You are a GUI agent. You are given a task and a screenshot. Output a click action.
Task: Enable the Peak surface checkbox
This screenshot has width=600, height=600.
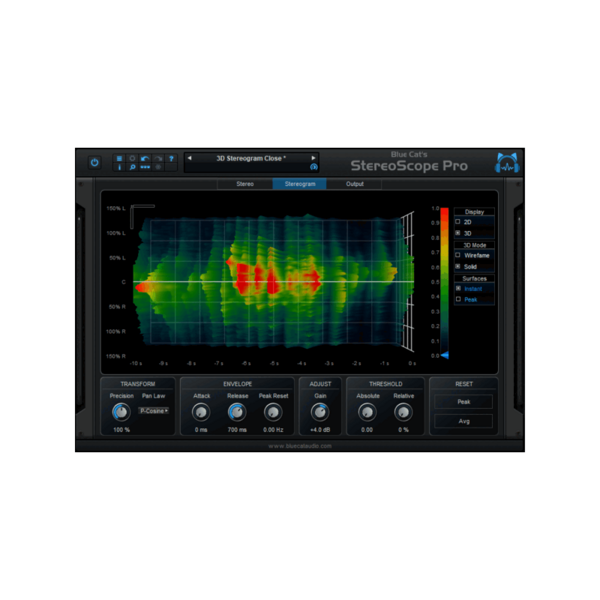pyautogui.click(x=458, y=299)
